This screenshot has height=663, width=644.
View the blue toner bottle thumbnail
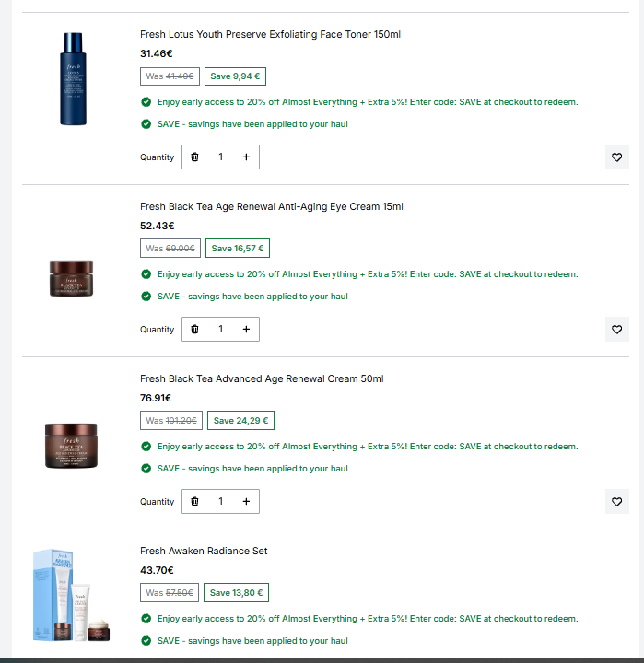pyautogui.click(x=73, y=78)
